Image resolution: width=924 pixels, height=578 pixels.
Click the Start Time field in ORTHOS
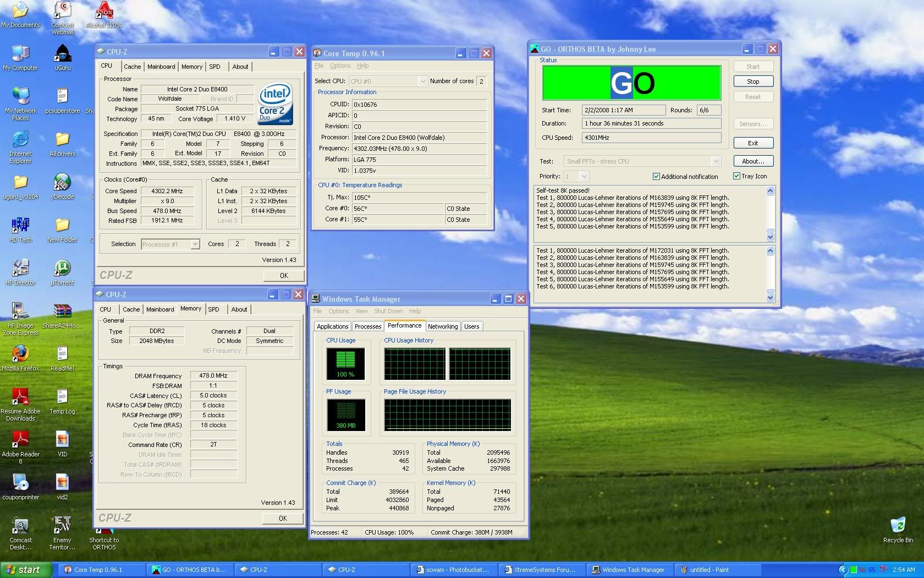[624, 110]
